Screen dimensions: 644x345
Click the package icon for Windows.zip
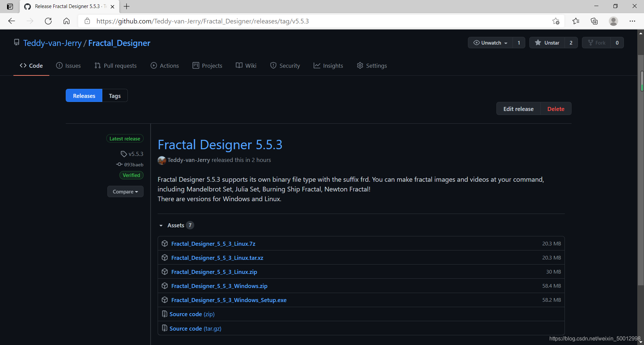coord(165,286)
